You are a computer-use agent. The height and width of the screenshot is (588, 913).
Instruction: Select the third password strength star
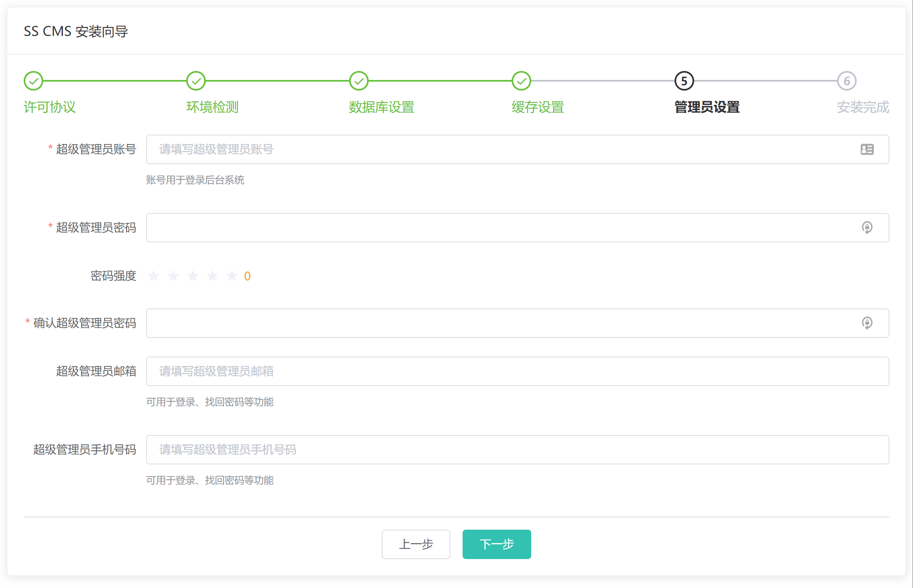pos(193,276)
